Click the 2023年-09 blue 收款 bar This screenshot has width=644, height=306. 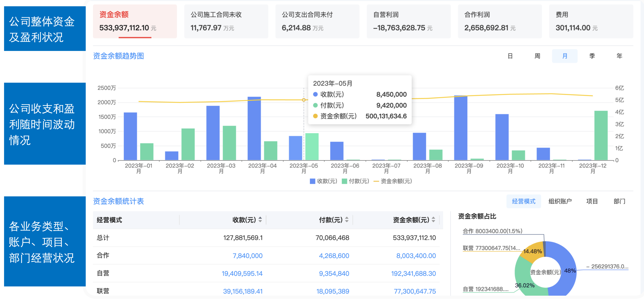[461, 128]
